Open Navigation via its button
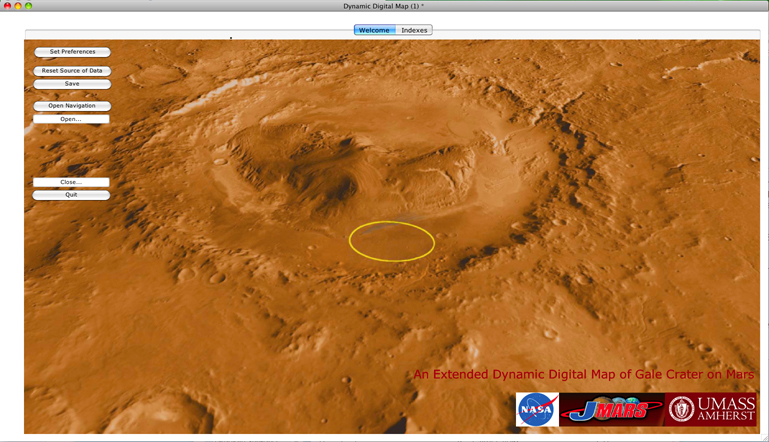The height and width of the screenshot is (442, 769). coord(72,105)
